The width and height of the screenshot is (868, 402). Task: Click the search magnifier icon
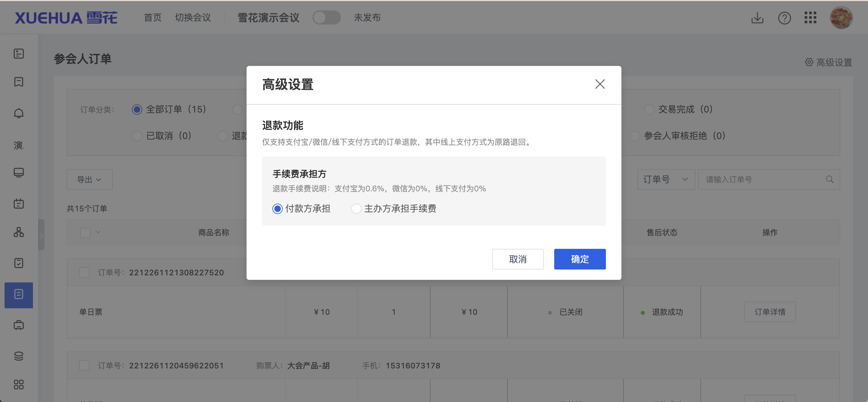click(x=829, y=179)
